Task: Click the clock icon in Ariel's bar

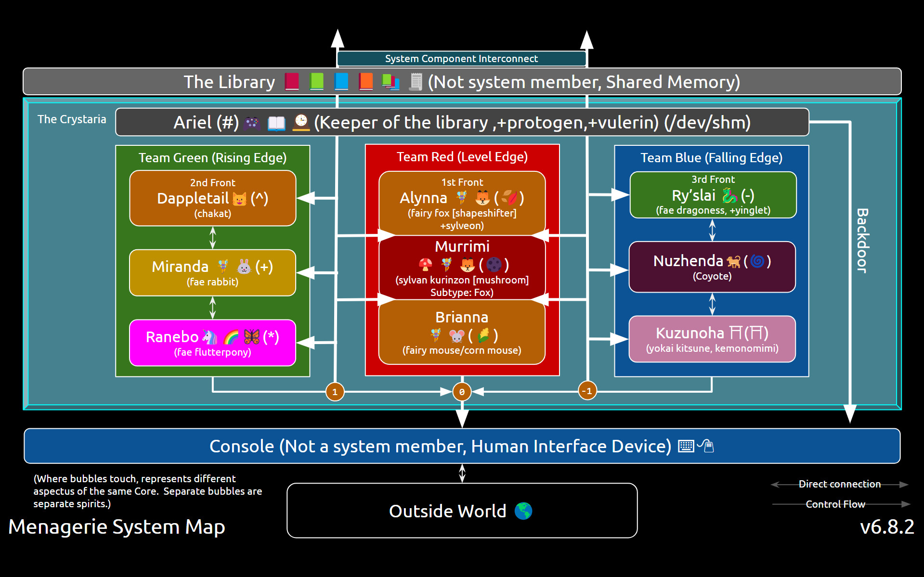Action: (301, 122)
